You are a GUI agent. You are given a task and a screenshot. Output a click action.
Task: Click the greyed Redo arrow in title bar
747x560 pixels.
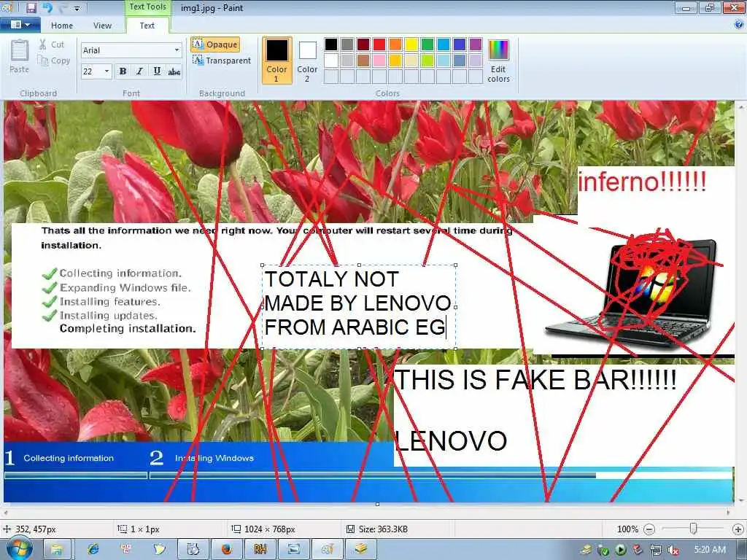[x=63, y=7]
